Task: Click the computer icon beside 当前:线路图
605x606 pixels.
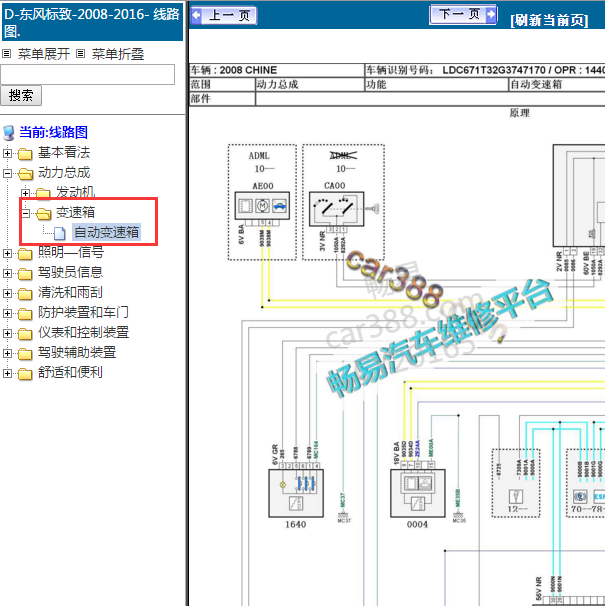Action: point(9,133)
